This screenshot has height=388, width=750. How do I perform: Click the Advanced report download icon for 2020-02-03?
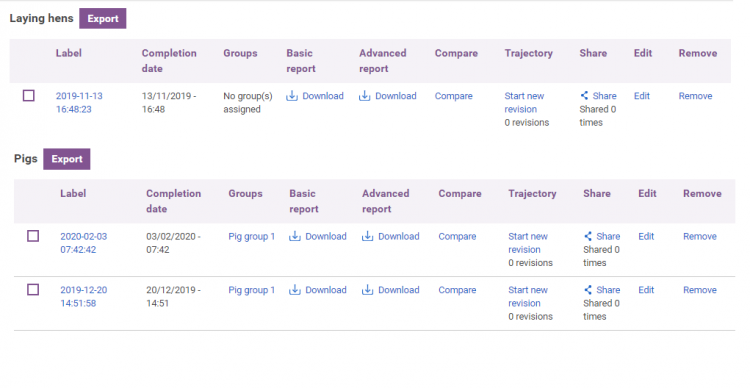click(x=367, y=236)
